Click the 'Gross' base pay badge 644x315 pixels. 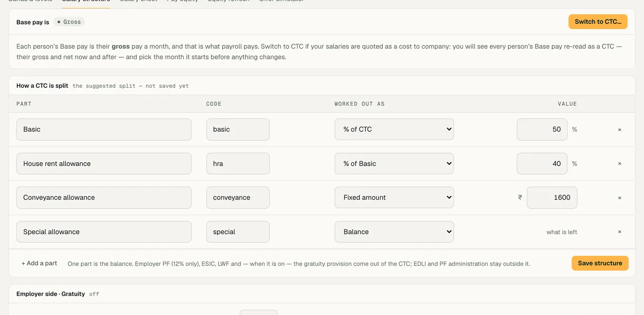pos(69,22)
